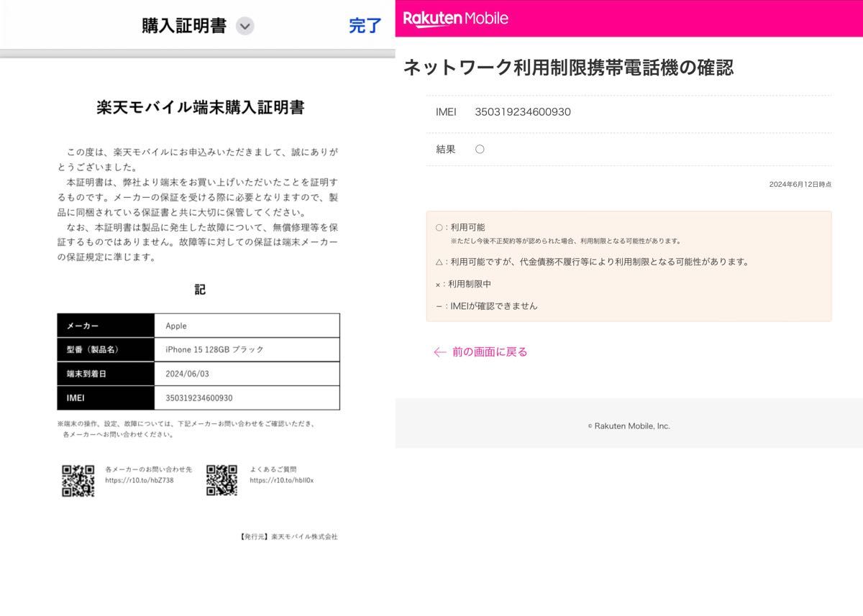
Task: Open the https://r10.to/hbII0x link
Action: click(x=282, y=480)
